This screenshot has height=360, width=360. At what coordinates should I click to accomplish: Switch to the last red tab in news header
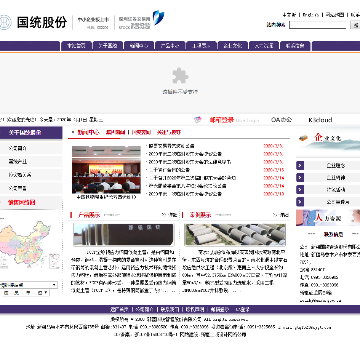(x=169, y=132)
